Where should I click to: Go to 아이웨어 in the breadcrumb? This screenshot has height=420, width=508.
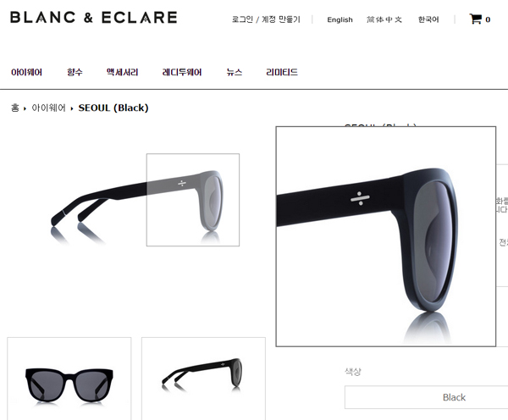click(x=48, y=108)
